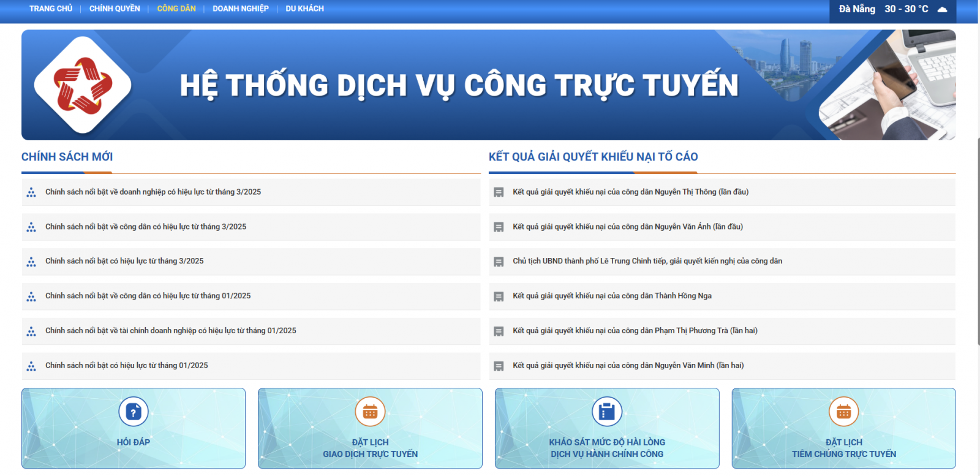
Task: Click the red star portal logo
Action: click(x=83, y=85)
